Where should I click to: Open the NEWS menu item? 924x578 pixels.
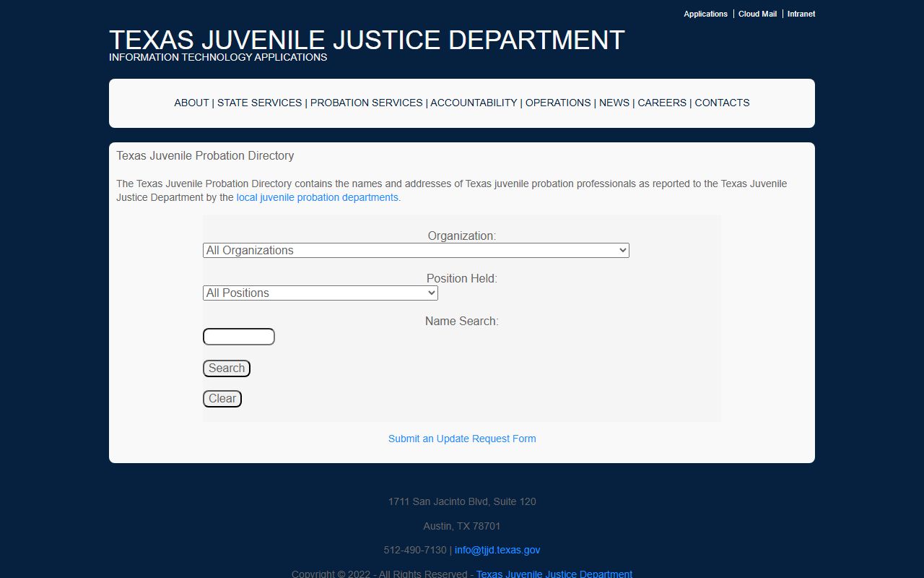pyautogui.click(x=614, y=103)
